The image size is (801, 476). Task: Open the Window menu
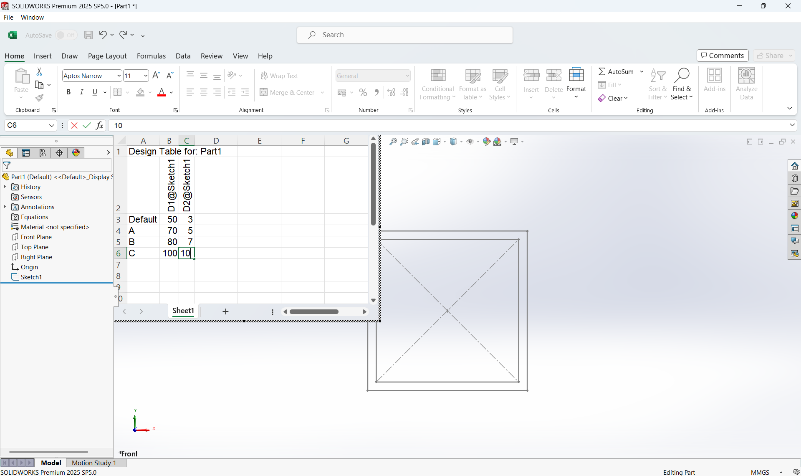tap(32, 18)
